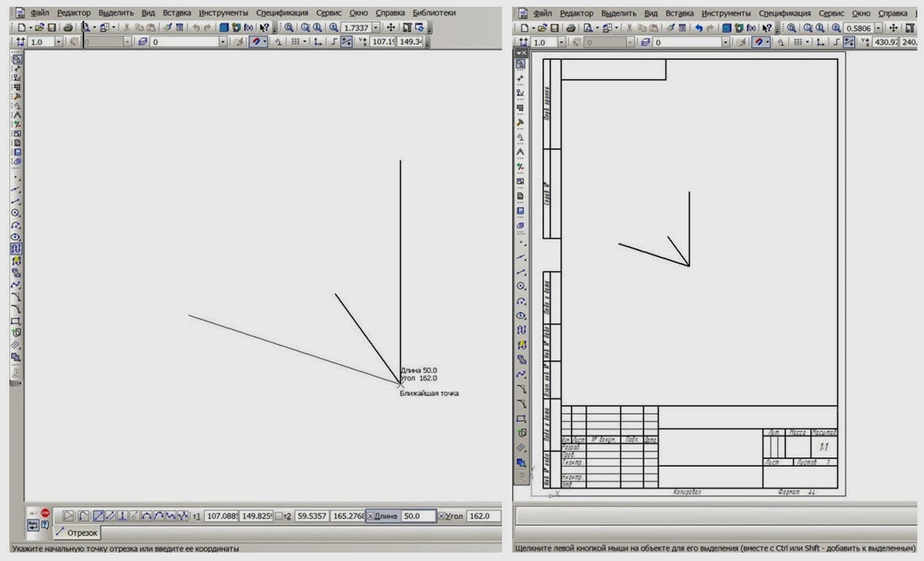Click New document icon in left window
This screenshot has height=561, width=924.
pos(21,27)
